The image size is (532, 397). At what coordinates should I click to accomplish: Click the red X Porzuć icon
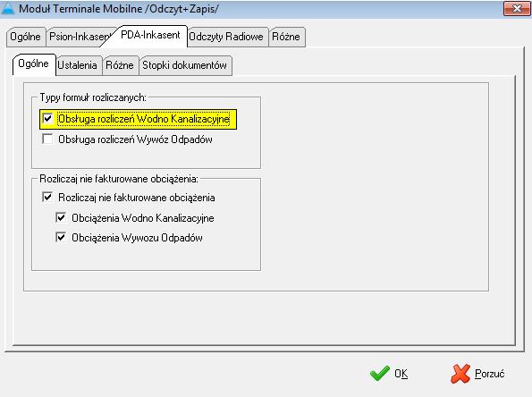pyautogui.click(x=460, y=374)
